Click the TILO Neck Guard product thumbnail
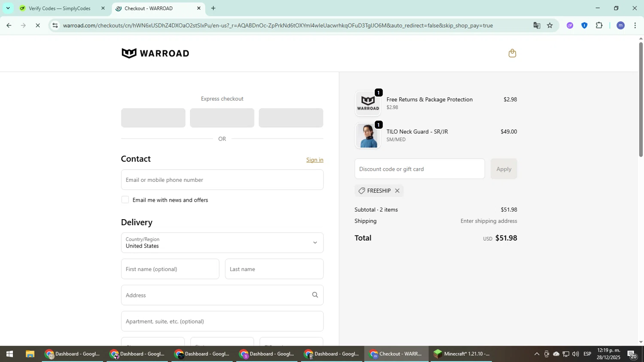This screenshot has height=362, width=644. tap(368, 136)
